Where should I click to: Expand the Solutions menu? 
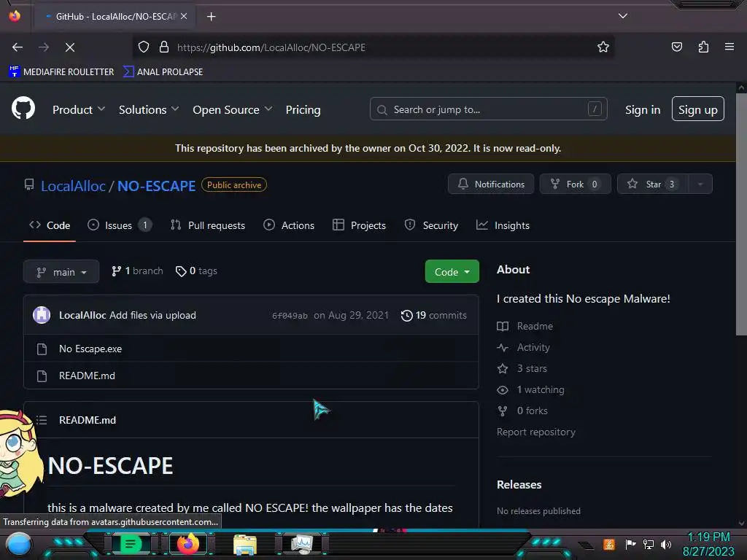point(149,109)
